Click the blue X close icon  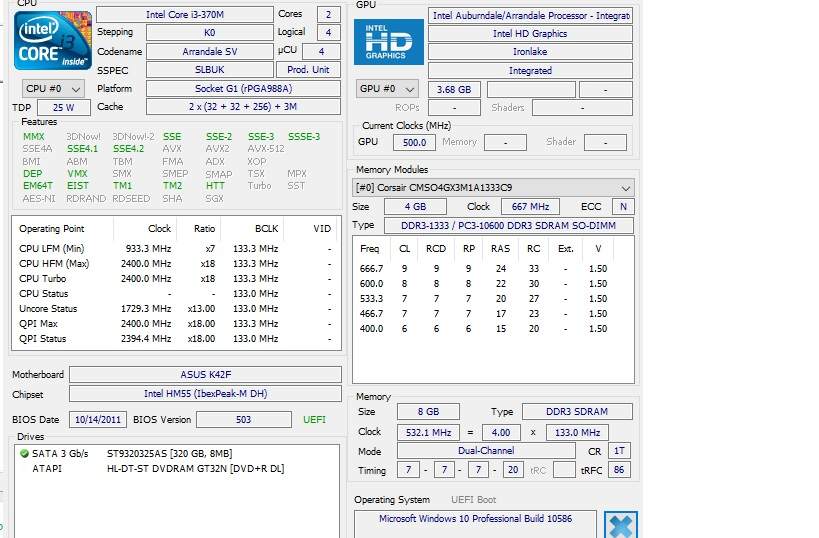click(x=620, y=526)
